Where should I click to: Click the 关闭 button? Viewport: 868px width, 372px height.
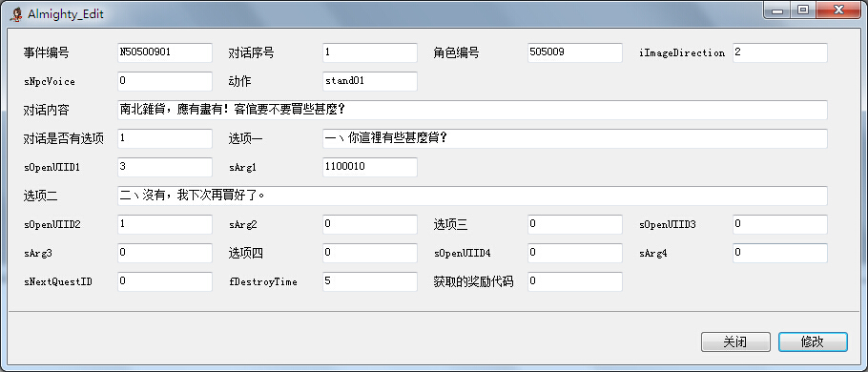735,341
